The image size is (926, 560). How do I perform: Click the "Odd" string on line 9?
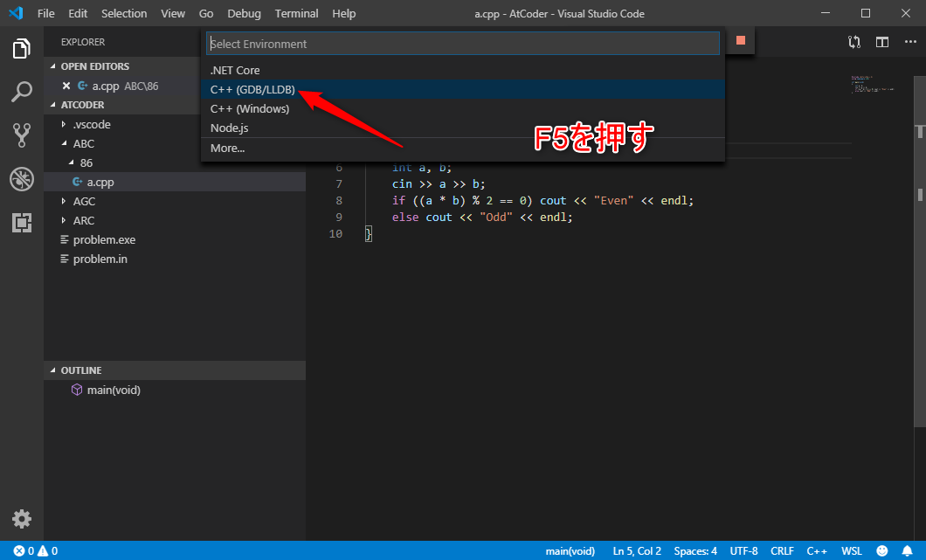click(x=495, y=218)
